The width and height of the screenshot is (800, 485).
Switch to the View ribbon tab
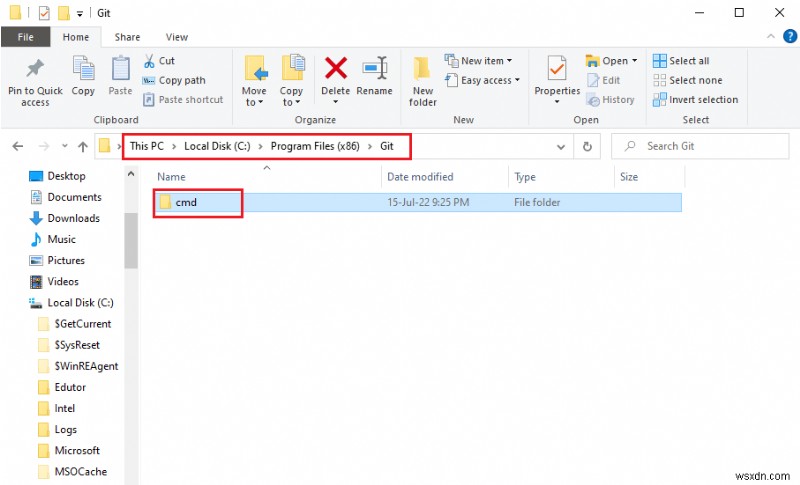[177, 37]
